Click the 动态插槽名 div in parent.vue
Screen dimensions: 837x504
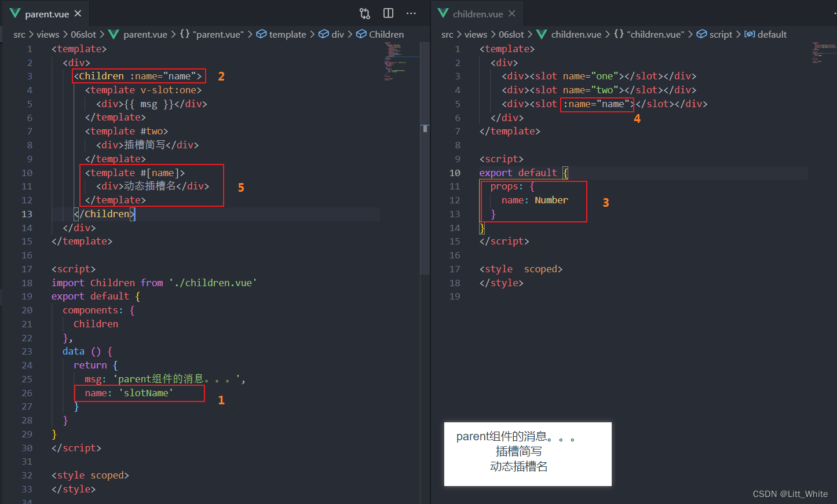coord(153,186)
